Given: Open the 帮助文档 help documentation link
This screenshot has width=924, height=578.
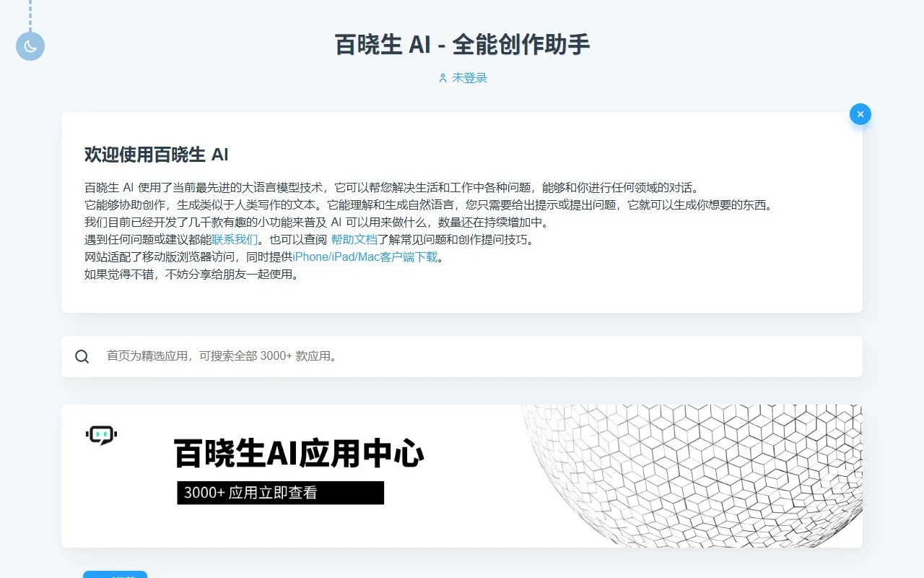Looking at the screenshot, I should coord(354,239).
